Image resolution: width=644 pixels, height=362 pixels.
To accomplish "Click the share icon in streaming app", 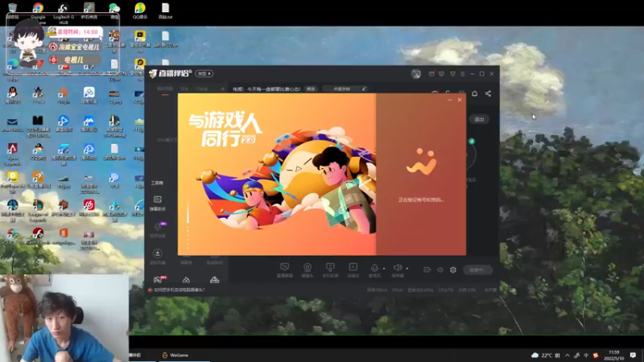I will click(x=488, y=93).
